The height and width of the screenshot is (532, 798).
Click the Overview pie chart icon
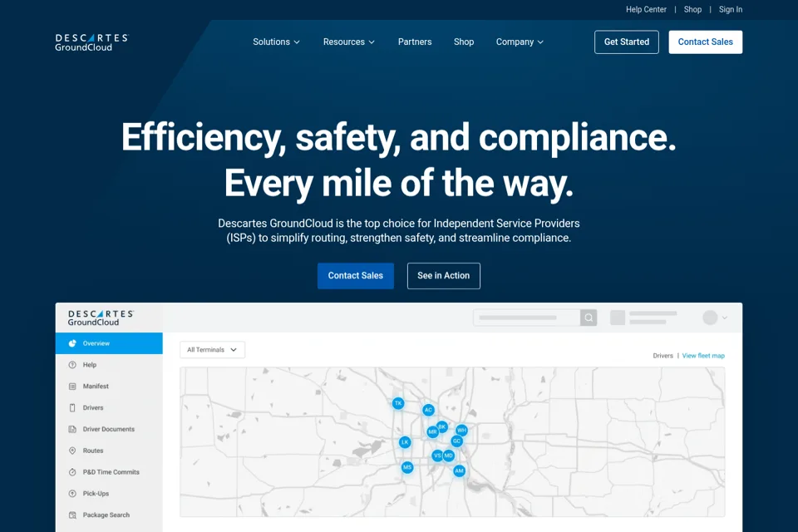click(72, 343)
